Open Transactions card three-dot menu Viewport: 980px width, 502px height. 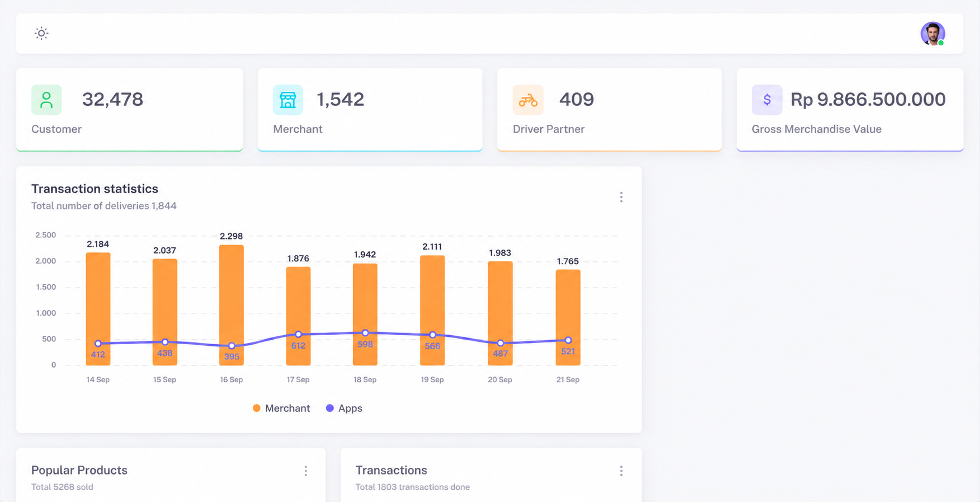621,471
